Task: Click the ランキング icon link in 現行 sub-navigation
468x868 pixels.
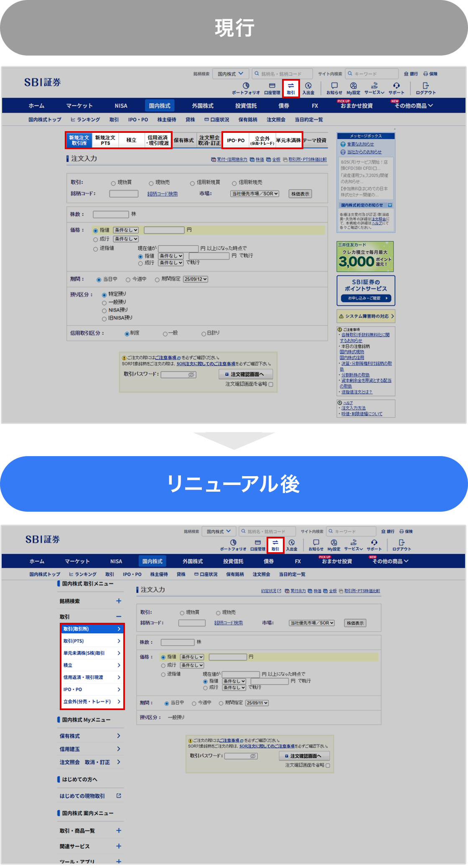Action: click(85, 119)
